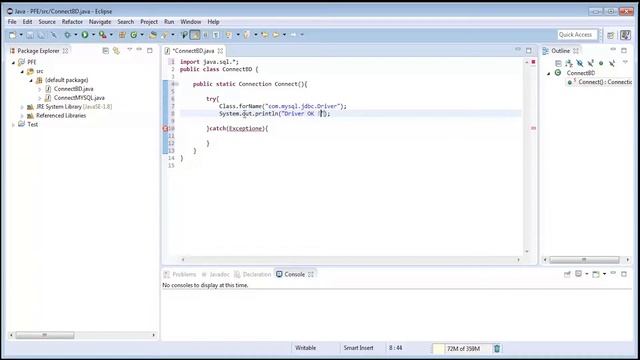Toggle Show Whitespace Characters button
The image size is (640, 360).
[x=216, y=35]
